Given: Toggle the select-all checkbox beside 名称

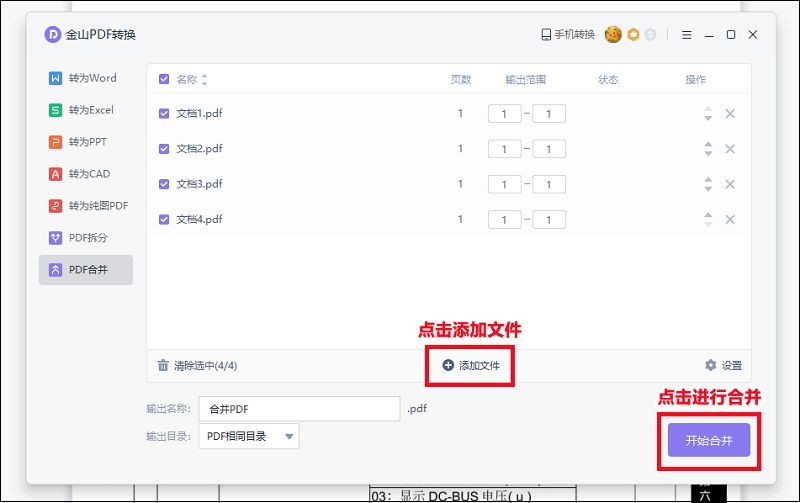Looking at the screenshot, I should tap(164, 79).
